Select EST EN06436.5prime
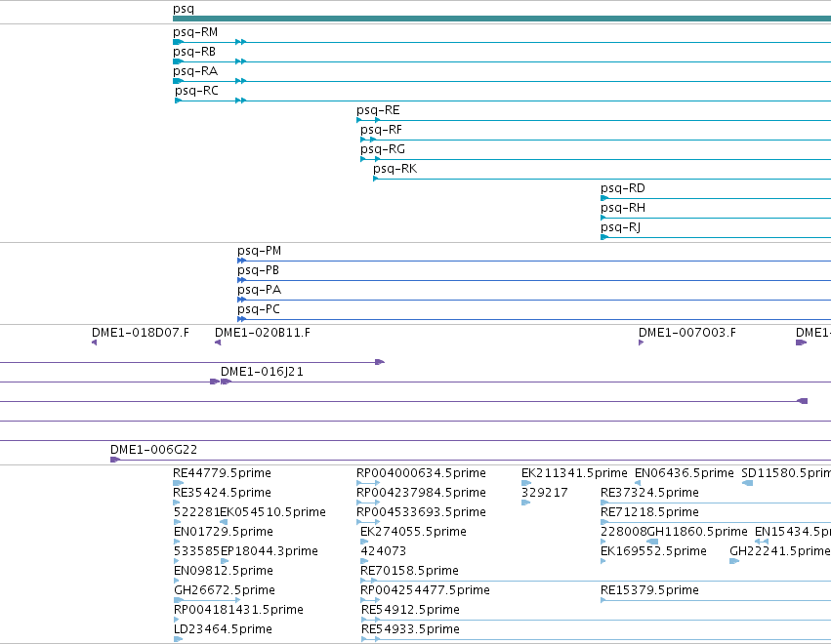 685,473
